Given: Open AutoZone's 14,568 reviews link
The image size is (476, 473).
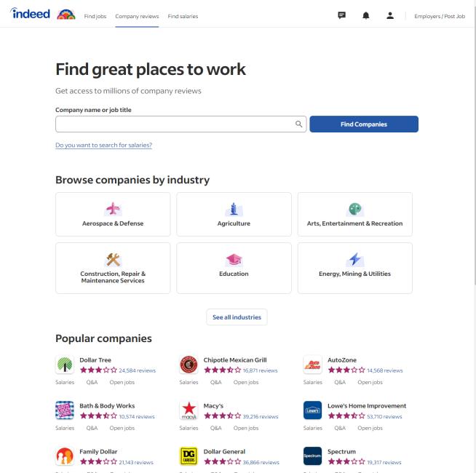Looking at the screenshot, I should point(384,370).
